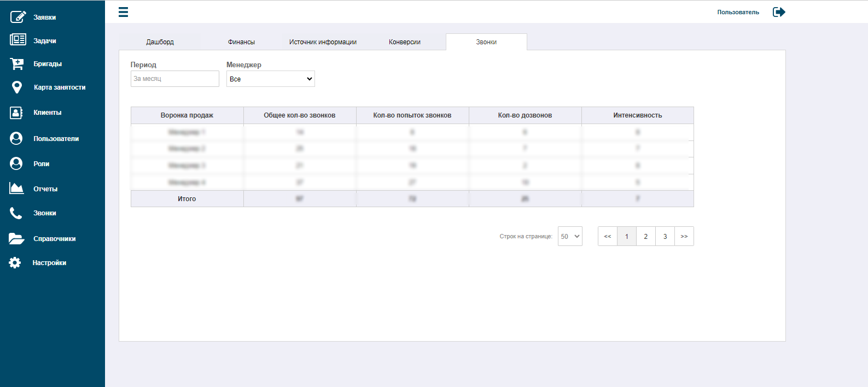868x387 pixels.
Task: Toggle the hamburger menu icon
Action: point(124,12)
